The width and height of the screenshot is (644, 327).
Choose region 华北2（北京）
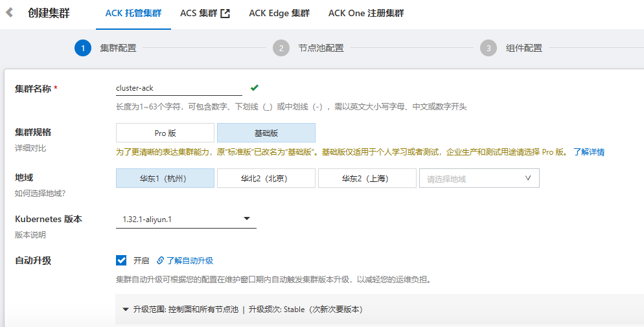[266, 179]
